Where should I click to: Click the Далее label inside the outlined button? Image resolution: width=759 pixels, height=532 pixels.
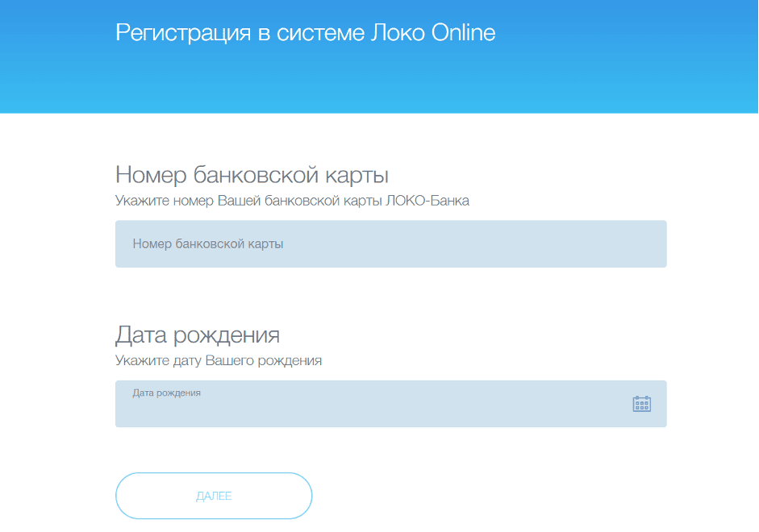(x=213, y=496)
